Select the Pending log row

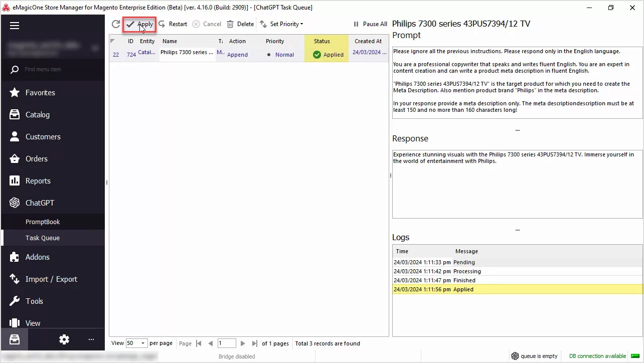click(x=517, y=262)
